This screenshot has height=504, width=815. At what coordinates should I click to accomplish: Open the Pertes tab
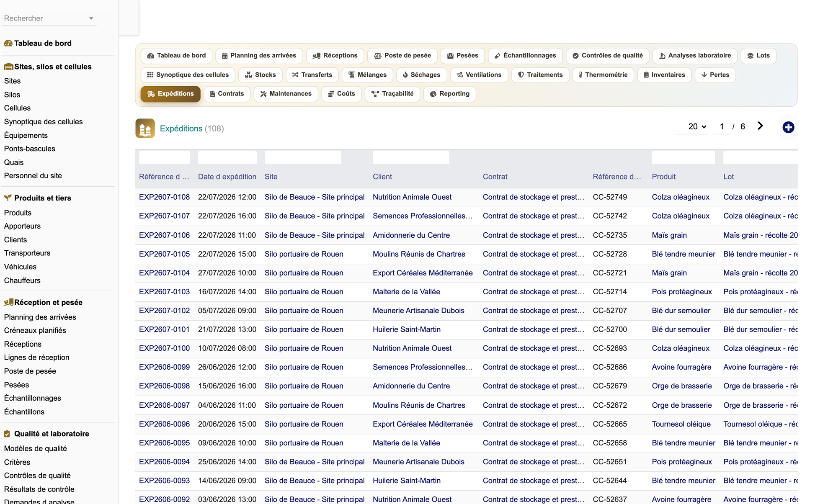pyautogui.click(x=715, y=75)
